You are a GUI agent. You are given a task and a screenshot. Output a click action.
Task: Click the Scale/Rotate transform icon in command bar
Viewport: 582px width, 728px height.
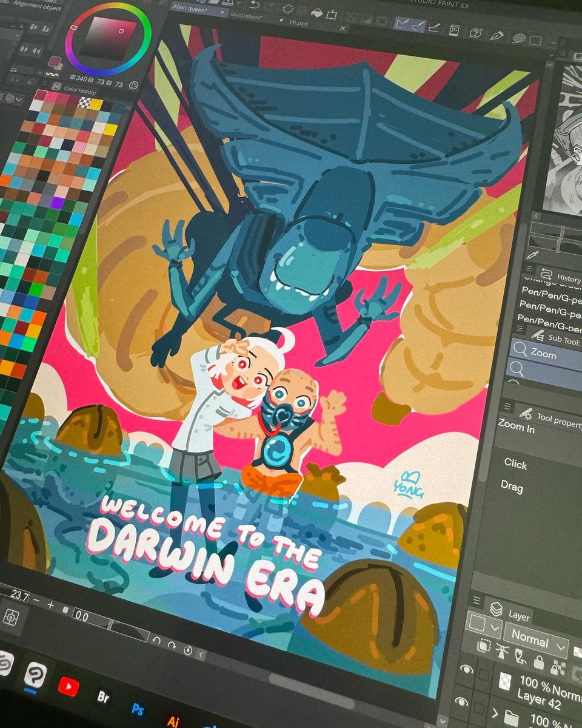tap(331, 14)
